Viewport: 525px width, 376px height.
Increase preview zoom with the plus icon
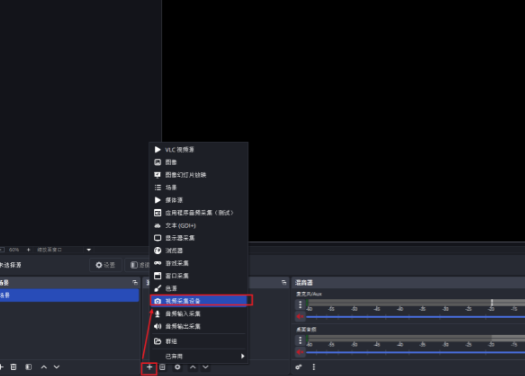(x=28, y=250)
